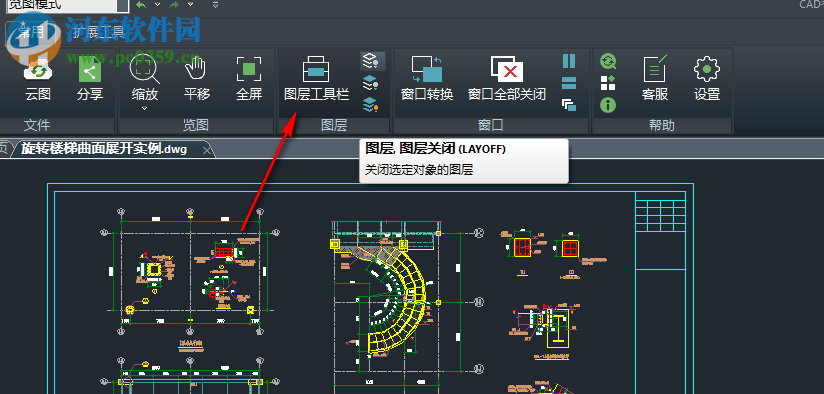Viewport: 824px width, 394px height.
Task: Click the green redo arrow
Action: pos(174,5)
